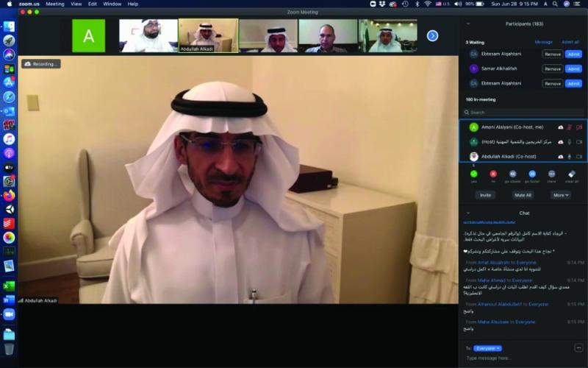Show next video thumbnails with blue arrow

coord(432,35)
